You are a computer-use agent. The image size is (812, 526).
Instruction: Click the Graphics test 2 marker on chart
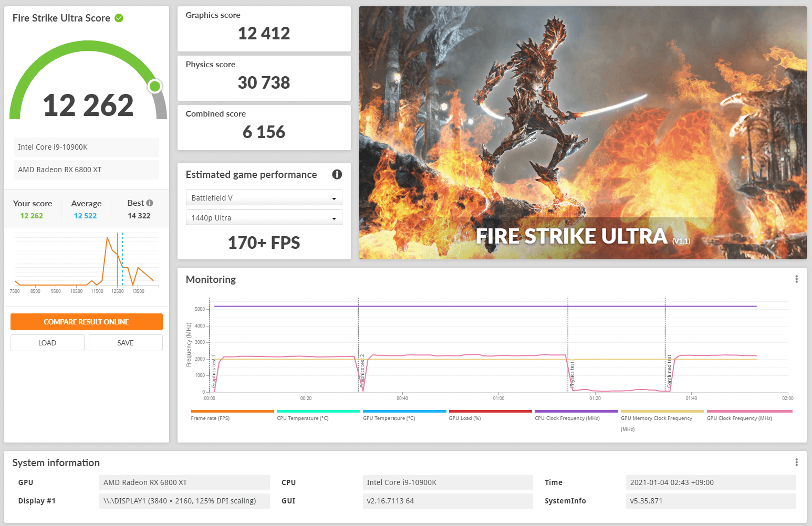pyautogui.click(x=362, y=371)
